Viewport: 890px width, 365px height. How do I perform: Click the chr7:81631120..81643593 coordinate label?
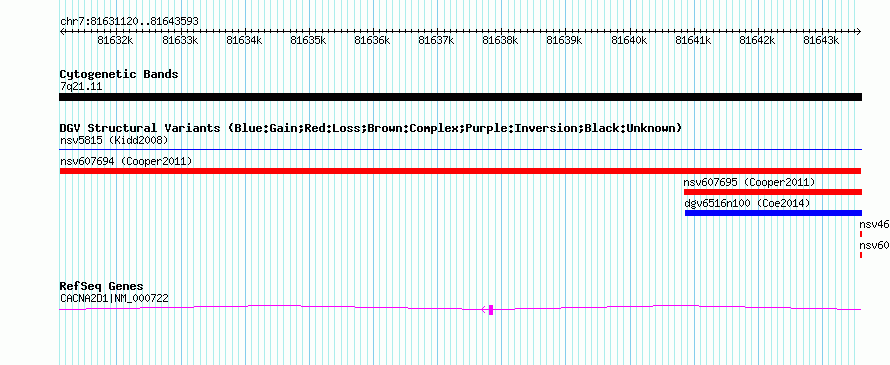[129, 22]
